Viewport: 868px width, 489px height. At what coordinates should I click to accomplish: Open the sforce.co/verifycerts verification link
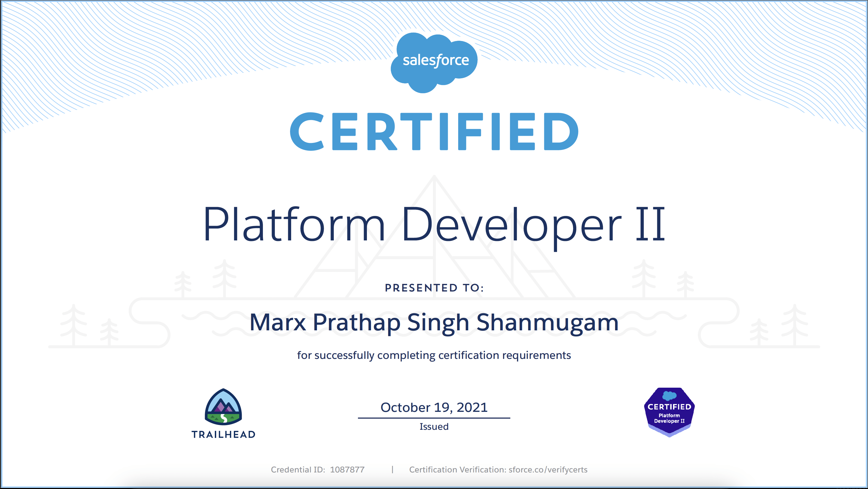click(548, 469)
